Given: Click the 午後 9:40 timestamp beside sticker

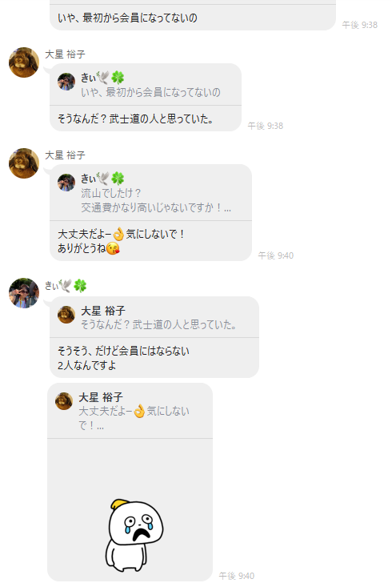Looking at the screenshot, I should click(236, 576).
